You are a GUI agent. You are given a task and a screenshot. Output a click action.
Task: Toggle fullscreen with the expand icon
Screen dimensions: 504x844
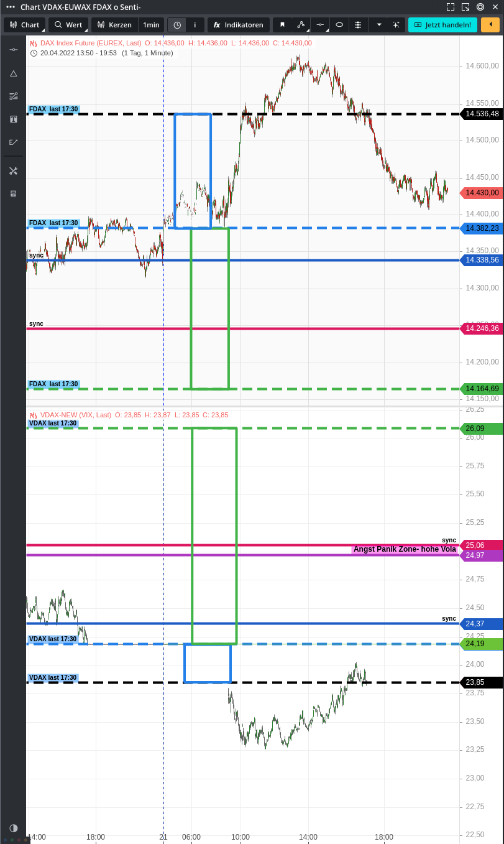coord(449,7)
